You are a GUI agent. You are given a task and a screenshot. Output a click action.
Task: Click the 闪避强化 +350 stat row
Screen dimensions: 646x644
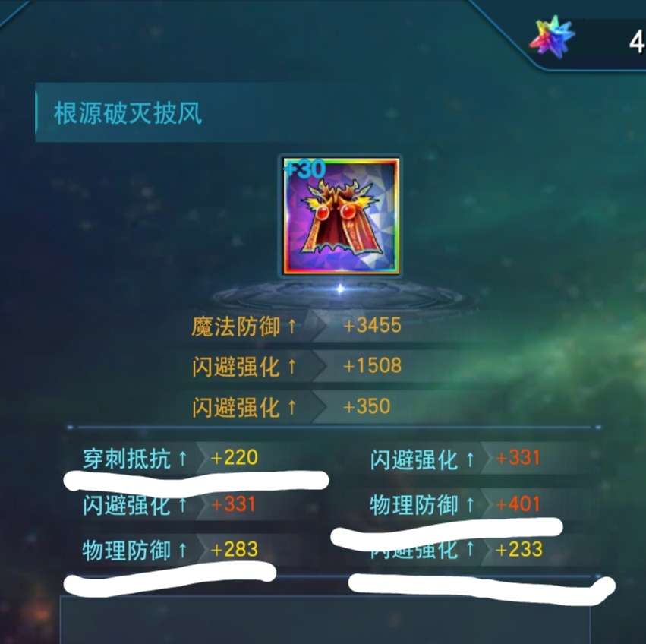[x=291, y=407]
